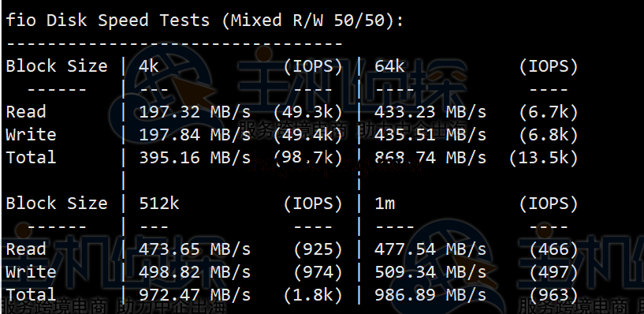Click the 1m read speed 477.54 MB/s
644x314 pixels.
click(x=430, y=249)
